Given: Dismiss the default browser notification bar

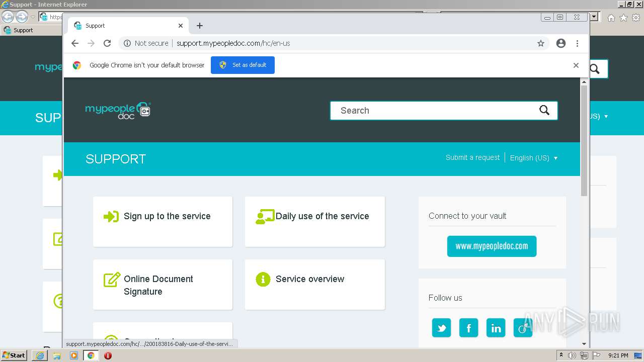Looking at the screenshot, I should point(576,65).
